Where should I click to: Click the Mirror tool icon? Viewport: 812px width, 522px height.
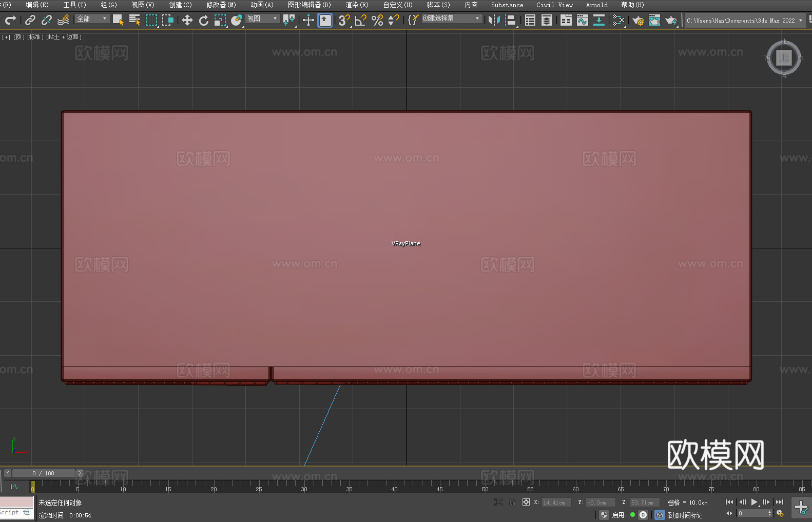(x=494, y=20)
